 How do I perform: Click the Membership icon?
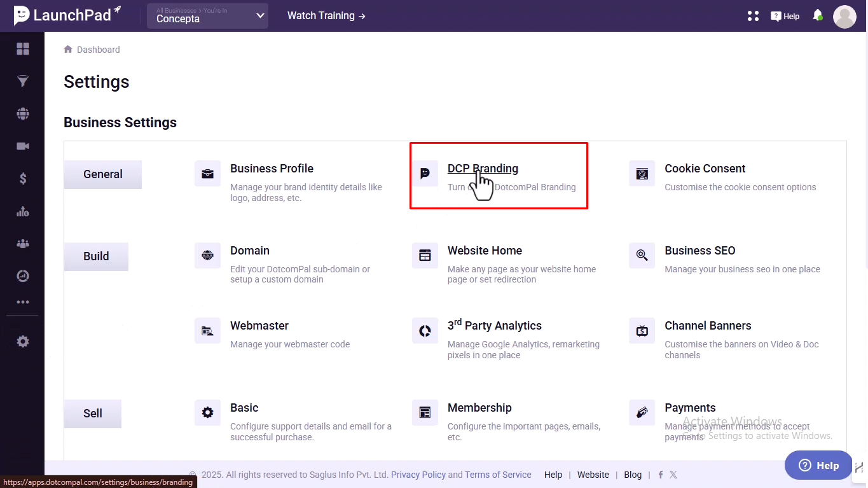coord(425,413)
